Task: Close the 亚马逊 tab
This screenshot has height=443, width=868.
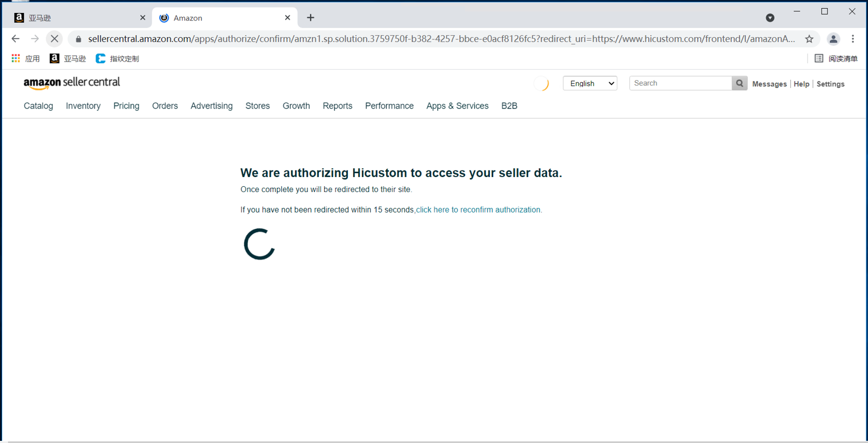Action: [143, 18]
